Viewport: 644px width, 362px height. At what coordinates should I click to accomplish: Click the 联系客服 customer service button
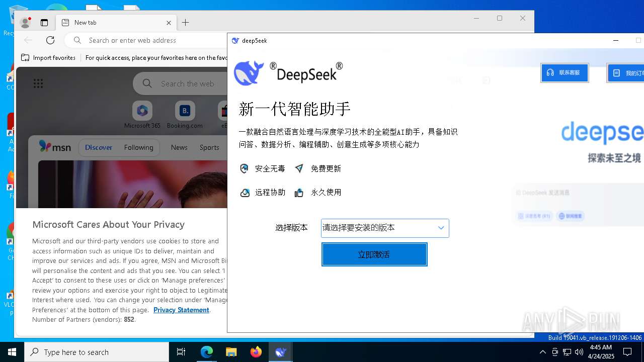pos(565,73)
